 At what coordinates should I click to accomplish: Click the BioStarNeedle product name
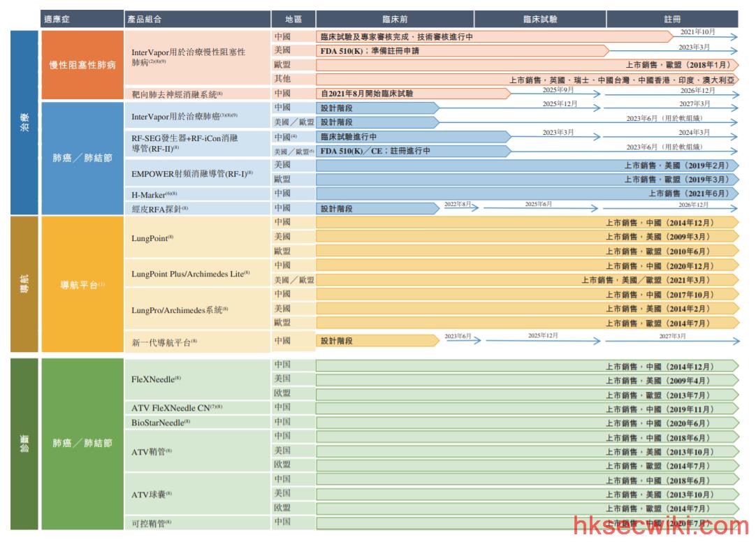pyautogui.click(x=161, y=423)
